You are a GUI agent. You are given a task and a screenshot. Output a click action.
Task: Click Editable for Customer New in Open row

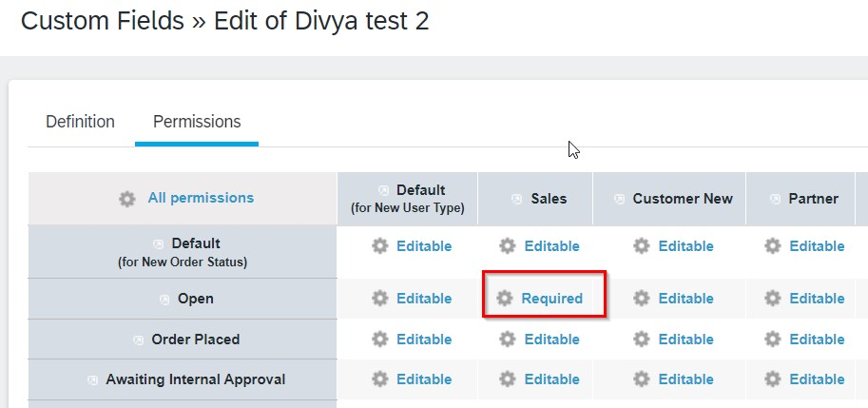click(x=685, y=299)
